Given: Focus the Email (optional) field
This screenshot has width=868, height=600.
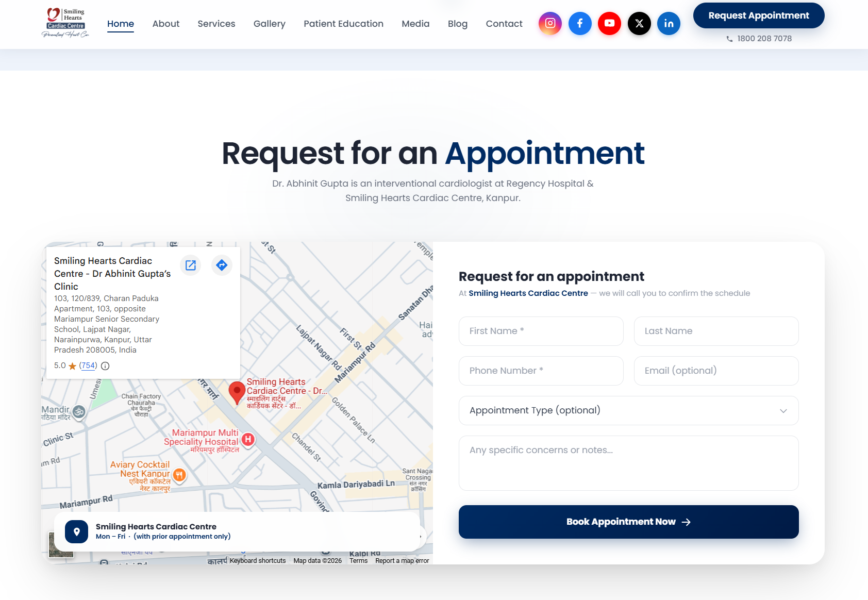Looking at the screenshot, I should [x=716, y=371].
